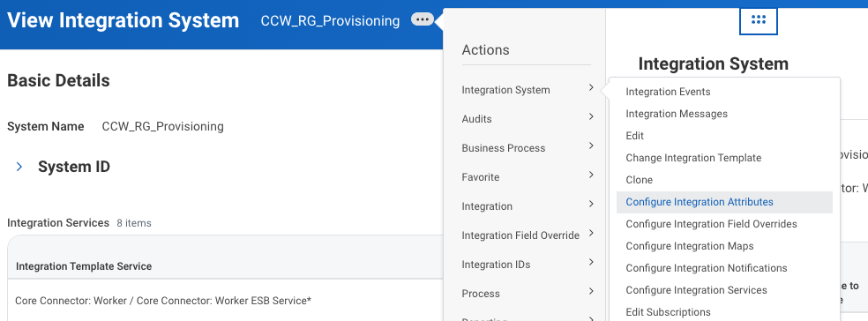Viewport: 868px width, 321px height.
Task: Click the View Integration System title
Action: point(123,21)
